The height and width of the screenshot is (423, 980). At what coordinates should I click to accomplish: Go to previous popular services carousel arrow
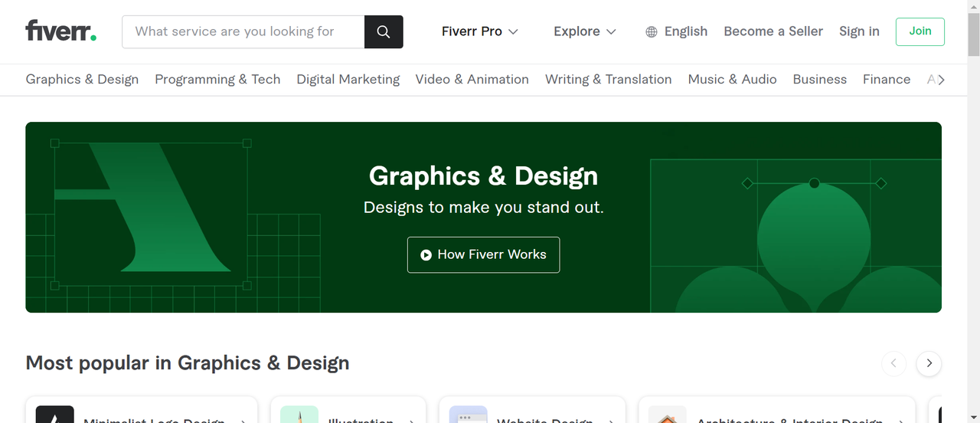point(893,363)
